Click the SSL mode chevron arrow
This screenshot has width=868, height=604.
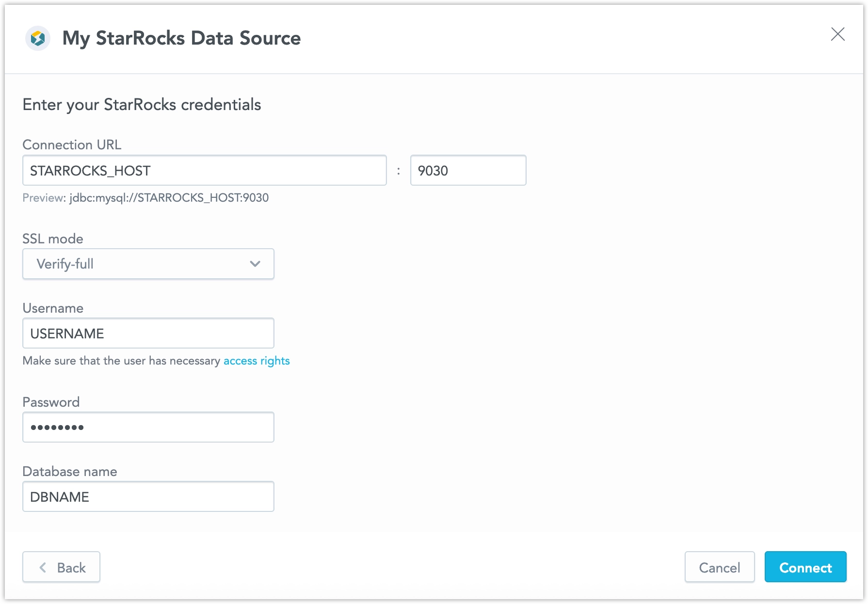point(254,264)
